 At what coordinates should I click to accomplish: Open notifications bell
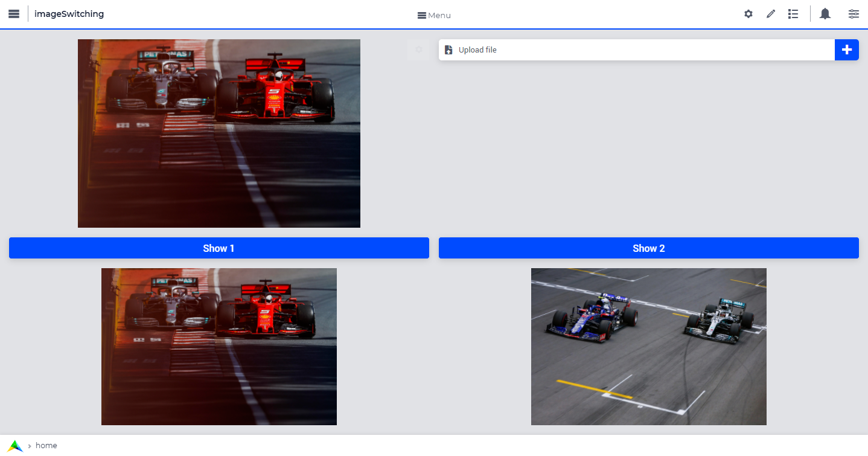pos(825,14)
